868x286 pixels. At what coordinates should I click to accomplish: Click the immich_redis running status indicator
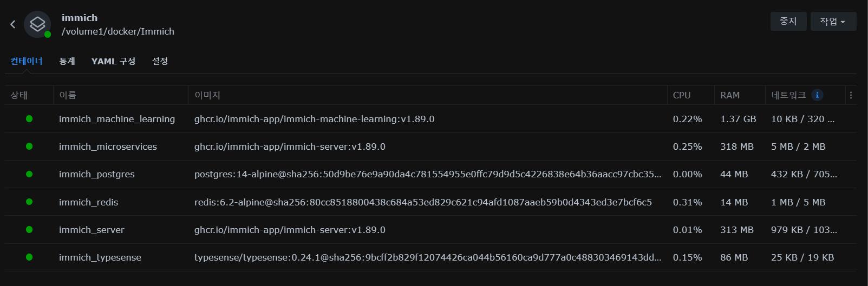point(29,202)
